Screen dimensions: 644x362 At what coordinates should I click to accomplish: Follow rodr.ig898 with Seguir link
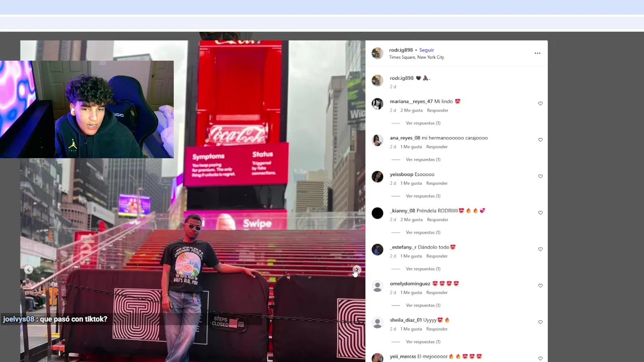coord(427,50)
